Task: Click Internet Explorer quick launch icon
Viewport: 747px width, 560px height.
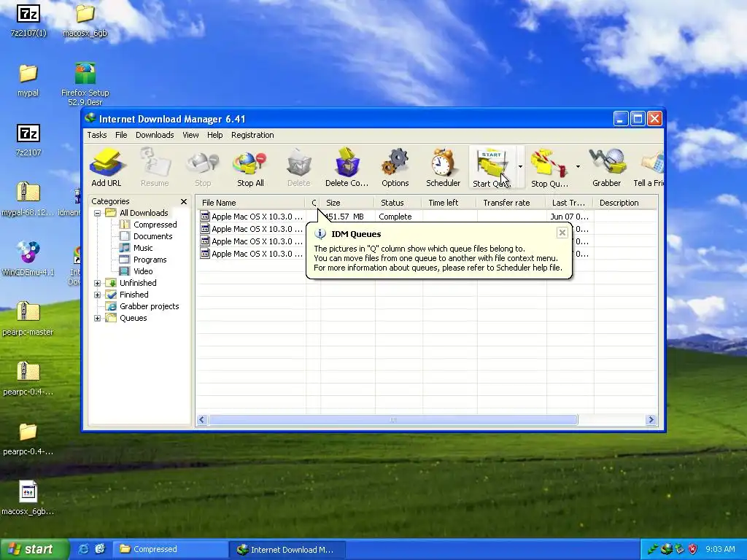Action: (83, 549)
